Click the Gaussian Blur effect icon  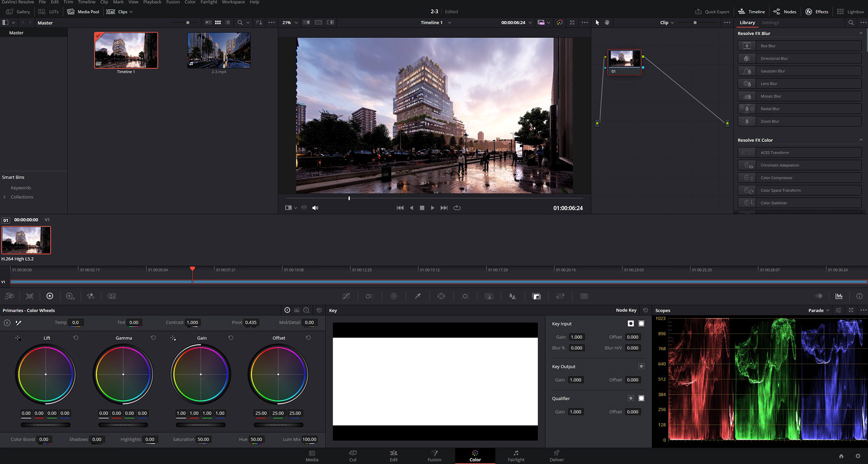[x=747, y=71]
